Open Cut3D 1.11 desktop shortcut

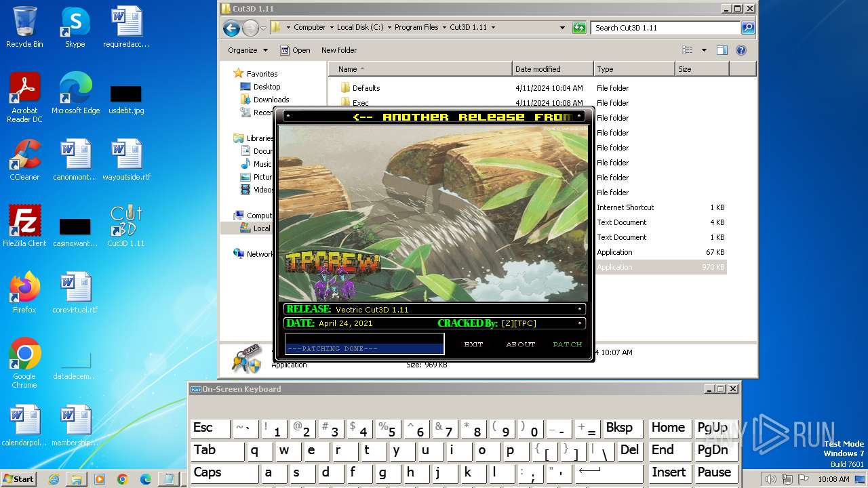click(126, 226)
